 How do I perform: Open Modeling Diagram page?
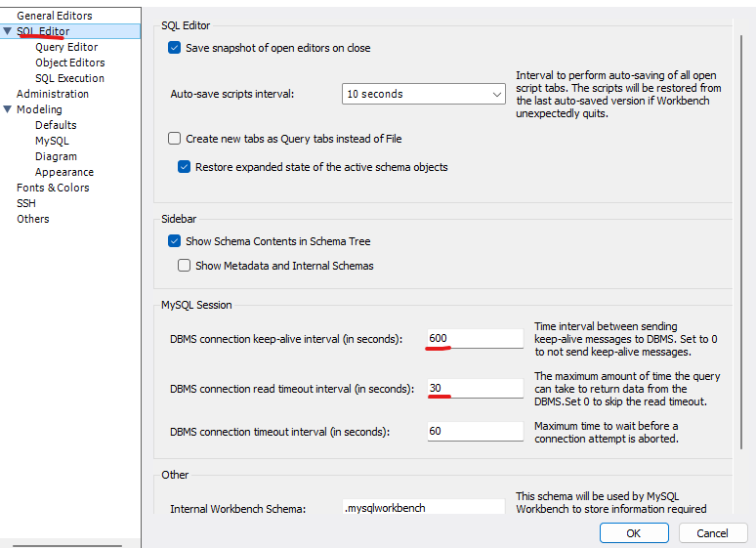tap(56, 156)
